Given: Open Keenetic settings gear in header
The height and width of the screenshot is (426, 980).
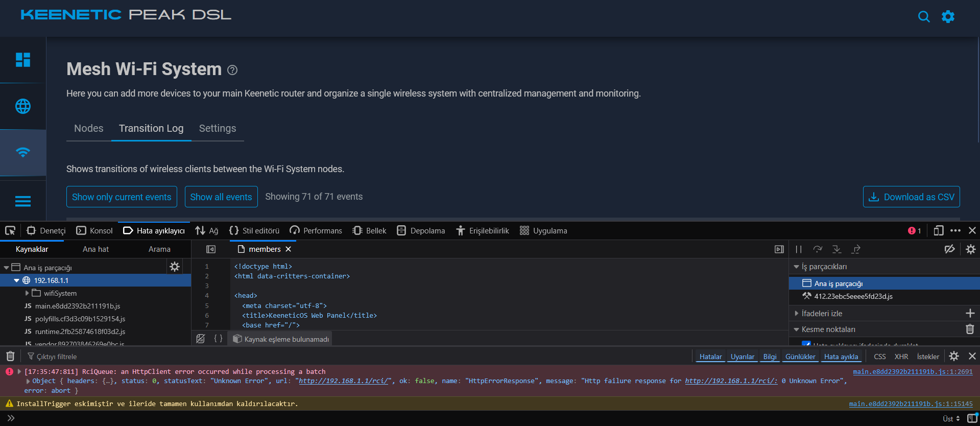Looking at the screenshot, I should coord(948,17).
